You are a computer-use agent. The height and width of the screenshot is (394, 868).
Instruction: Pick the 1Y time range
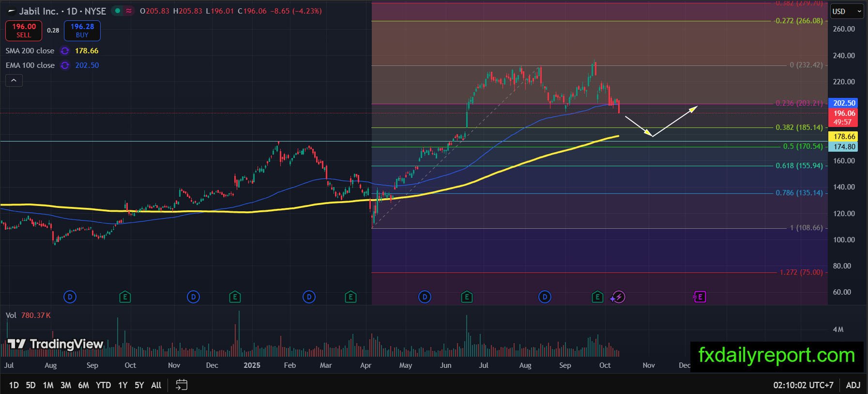coord(123,385)
